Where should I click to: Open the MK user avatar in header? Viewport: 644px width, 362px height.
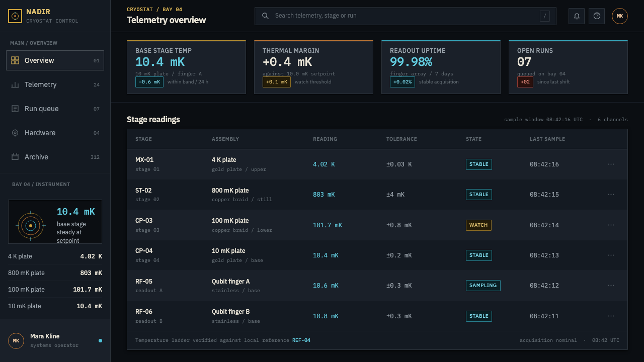[620, 16]
